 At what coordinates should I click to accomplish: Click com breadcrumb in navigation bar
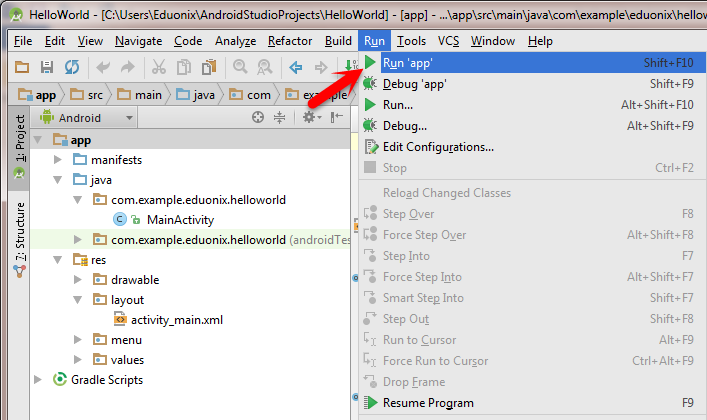[x=250, y=95]
